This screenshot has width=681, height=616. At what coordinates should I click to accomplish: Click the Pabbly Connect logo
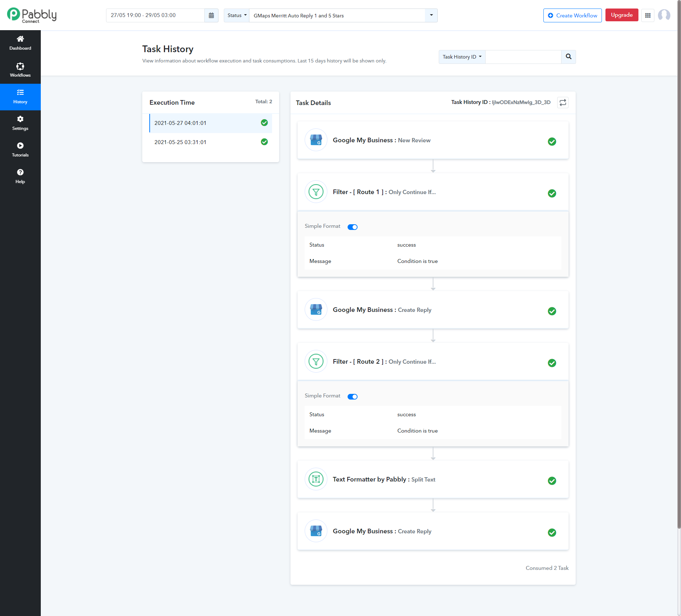coord(32,15)
